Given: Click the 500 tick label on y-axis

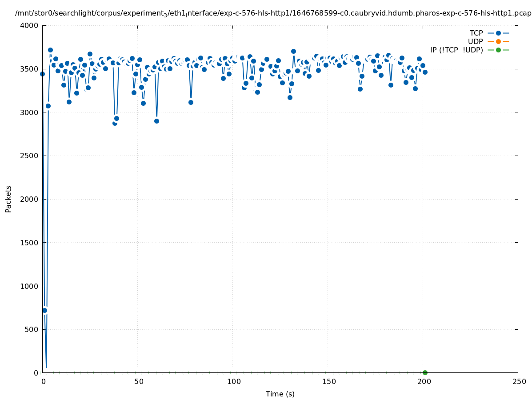Looking at the screenshot, I should coord(32,329).
